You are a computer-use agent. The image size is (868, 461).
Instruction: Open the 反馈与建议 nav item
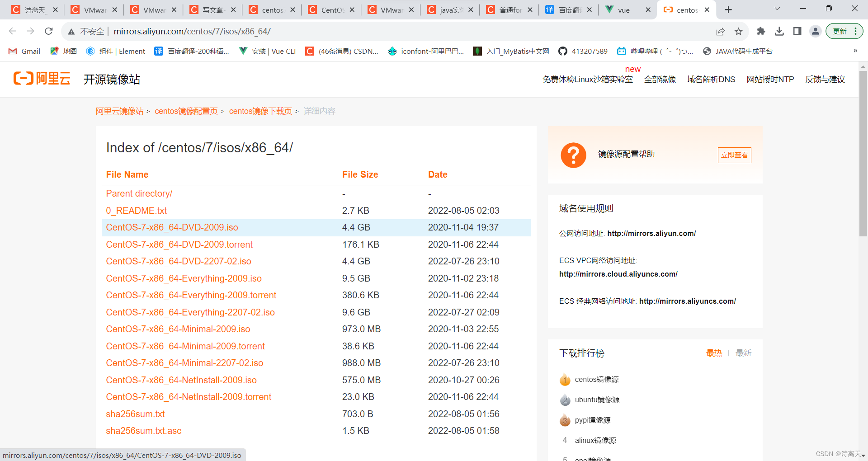pos(825,80)
